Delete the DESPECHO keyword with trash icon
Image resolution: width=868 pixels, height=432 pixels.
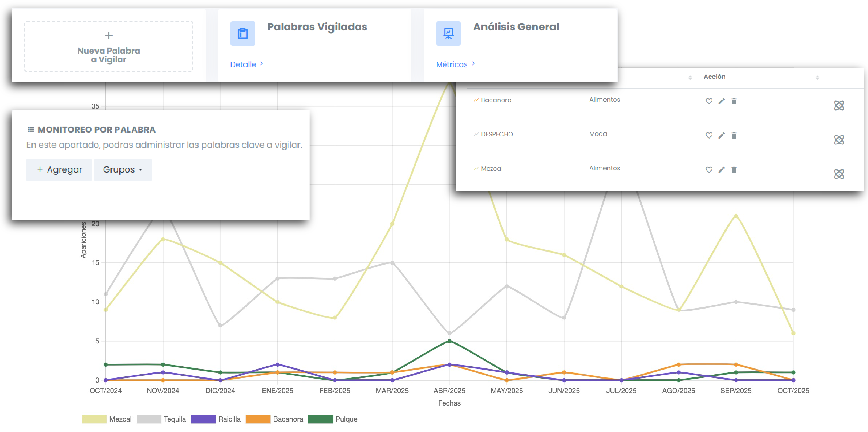(x=734, y=136)
